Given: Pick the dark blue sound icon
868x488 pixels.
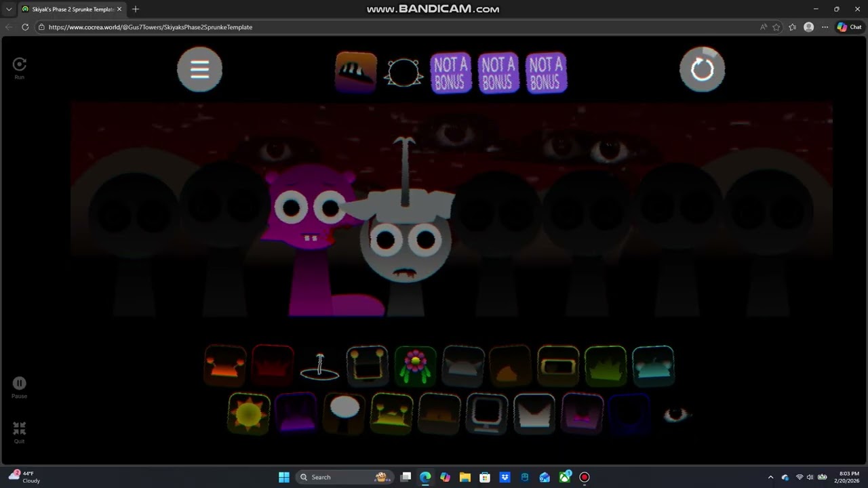Looking at the screenshot, I should click(629, 413).
